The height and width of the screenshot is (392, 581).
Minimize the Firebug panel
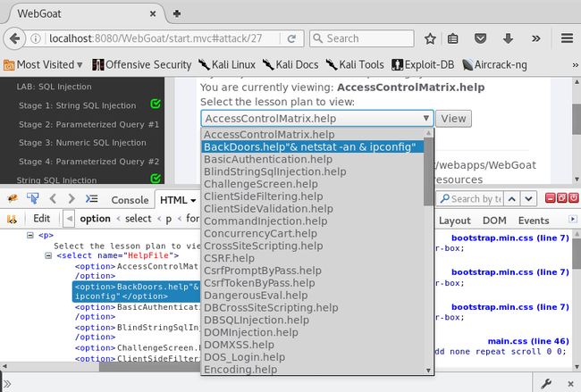click(551, 198)
